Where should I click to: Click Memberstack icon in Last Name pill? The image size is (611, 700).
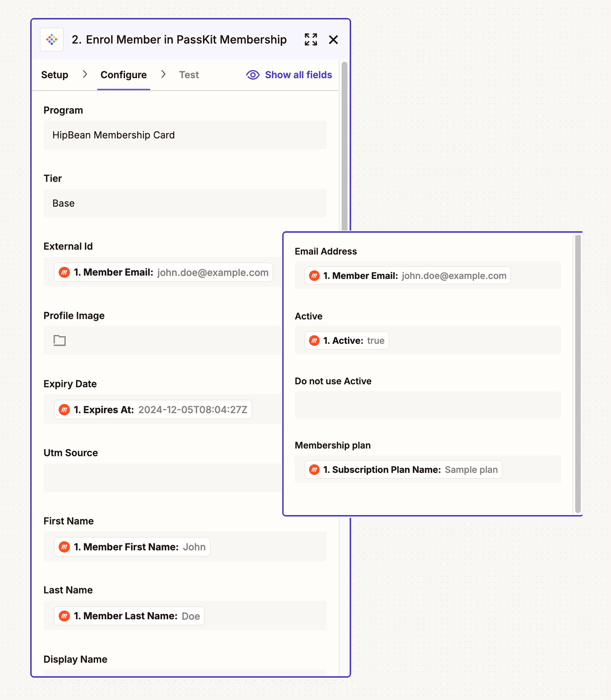(64, 616)
